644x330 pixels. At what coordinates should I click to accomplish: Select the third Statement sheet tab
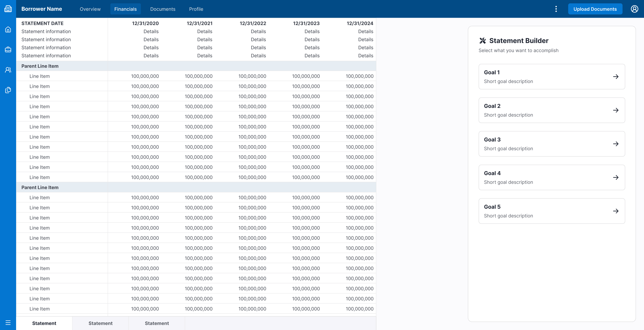[x=157, y=323]
